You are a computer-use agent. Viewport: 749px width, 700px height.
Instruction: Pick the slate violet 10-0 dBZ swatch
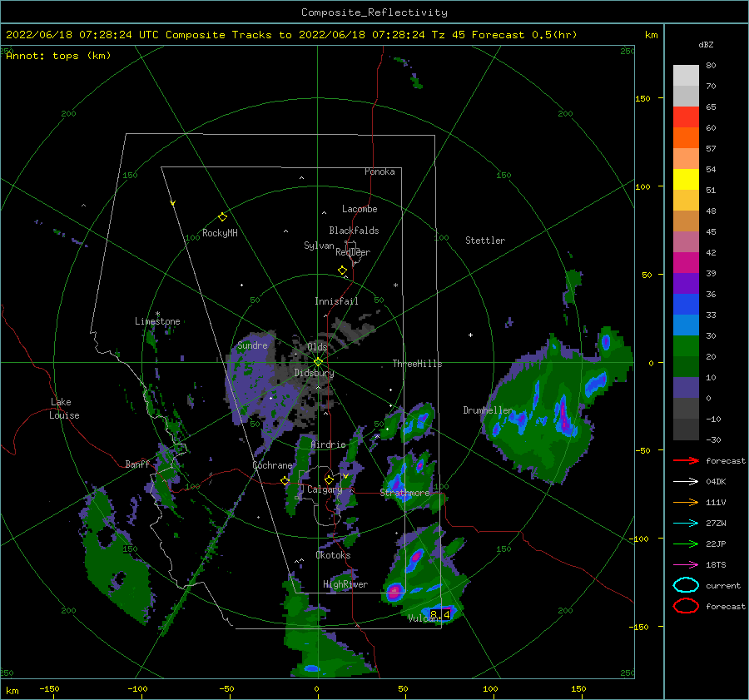tap(686, 388)
